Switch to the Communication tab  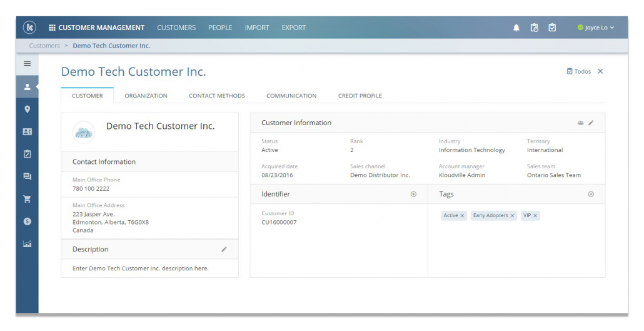click(291, 95)
